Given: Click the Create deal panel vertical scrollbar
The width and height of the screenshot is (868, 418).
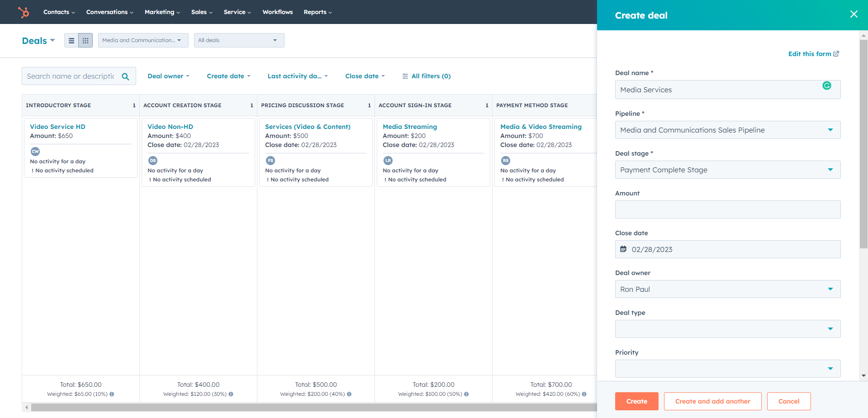Looking at the screenshot, I should [863, 143].
